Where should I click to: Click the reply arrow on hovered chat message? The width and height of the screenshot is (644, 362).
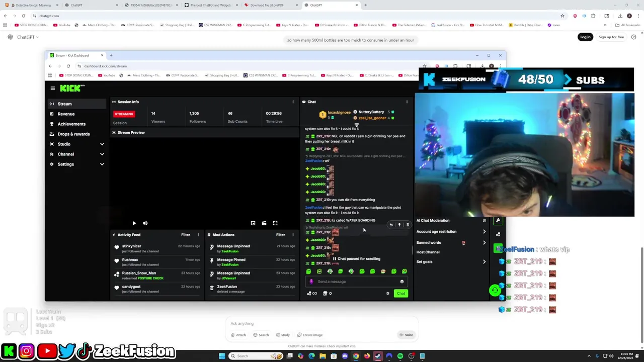point(391,225)
